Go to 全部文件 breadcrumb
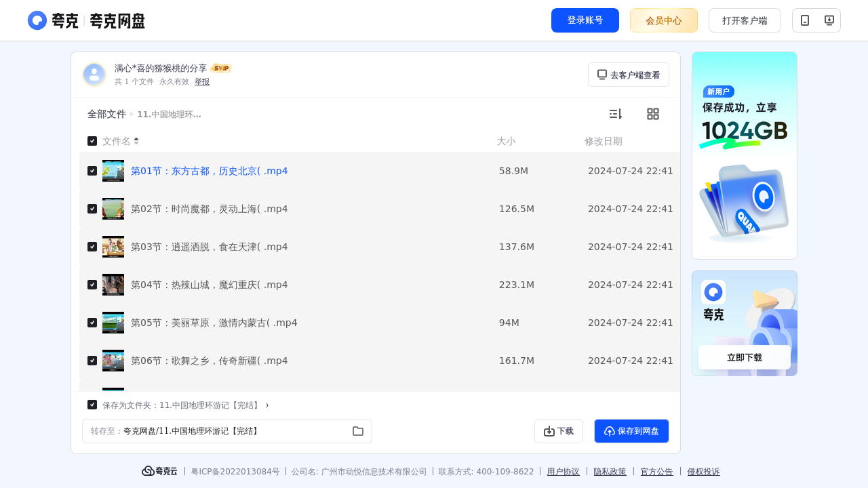Viewport: 868px width, 488px height. click(106, 115)
